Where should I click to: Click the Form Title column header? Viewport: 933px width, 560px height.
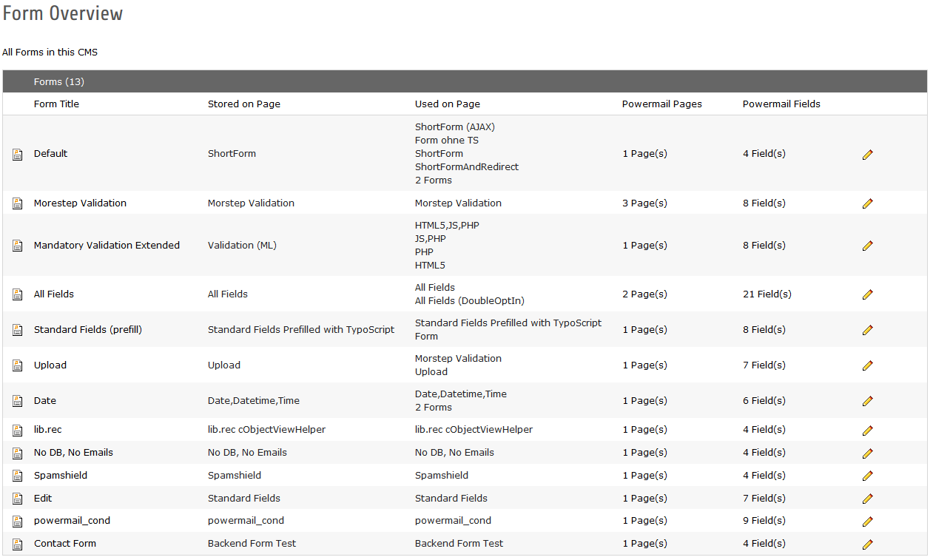[x=56, y=104]
